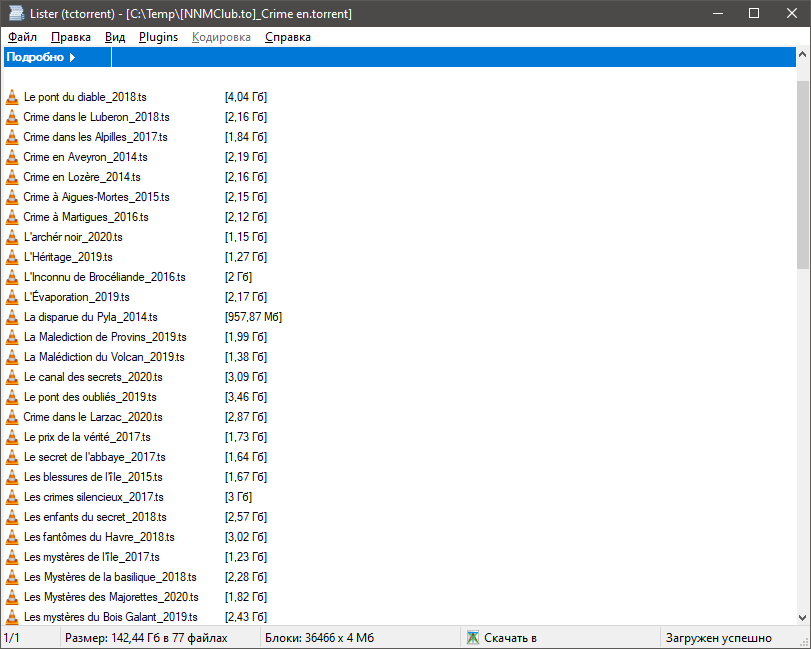Screen dimensions: 811x649
Task: Select file name L'Inconnu de Brocéliande_2016.ts
Action: (104, 277)
